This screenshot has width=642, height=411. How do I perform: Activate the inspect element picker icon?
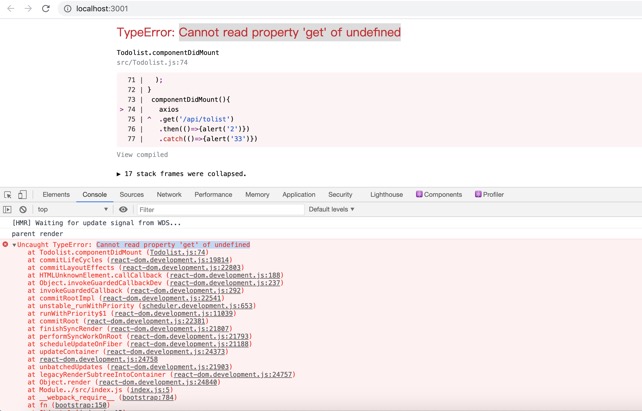(8, 195)
